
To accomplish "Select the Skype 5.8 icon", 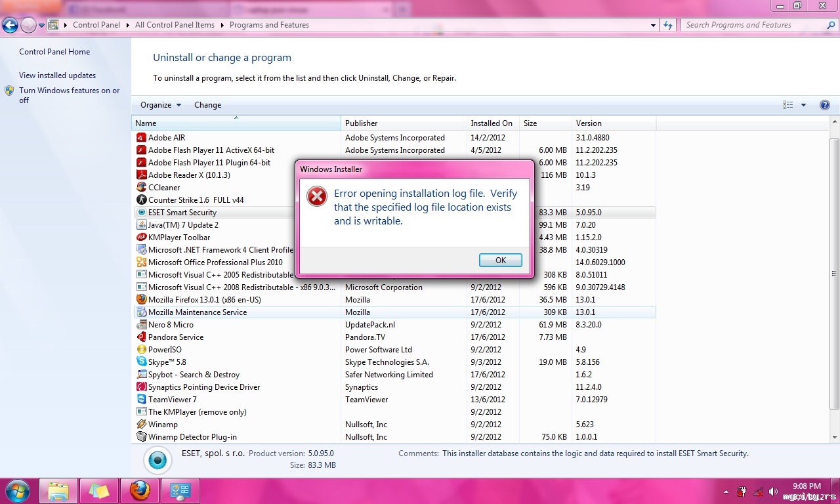I will [x=141, y=362].
